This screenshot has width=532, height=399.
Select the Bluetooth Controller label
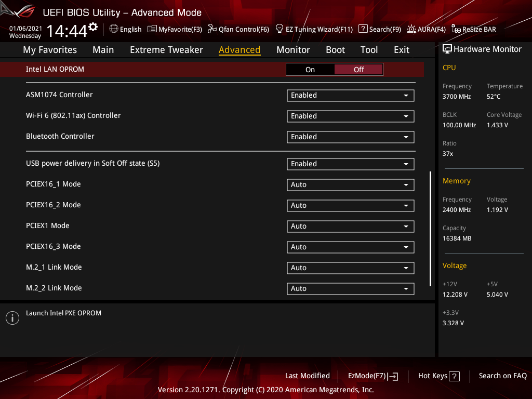pyautogui.click(x=60, y=136)
